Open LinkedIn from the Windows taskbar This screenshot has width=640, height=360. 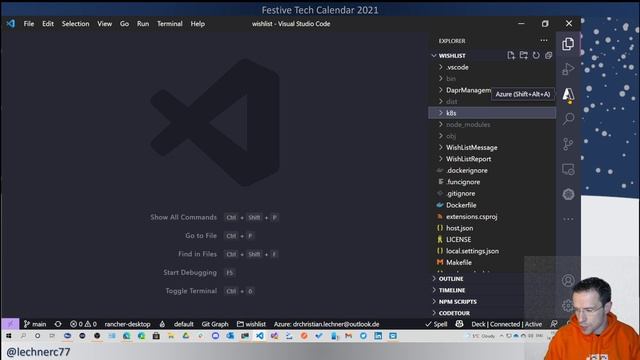click(378, 336)
